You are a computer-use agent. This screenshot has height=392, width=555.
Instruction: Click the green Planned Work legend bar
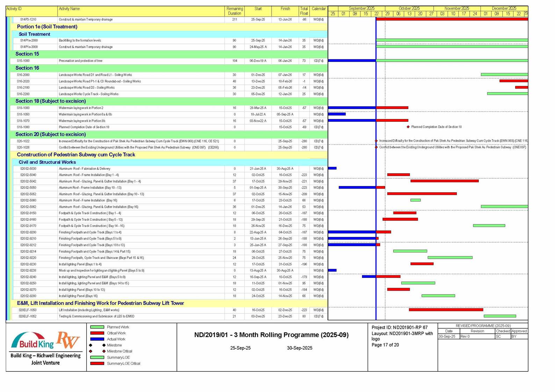tap(97, 327)
